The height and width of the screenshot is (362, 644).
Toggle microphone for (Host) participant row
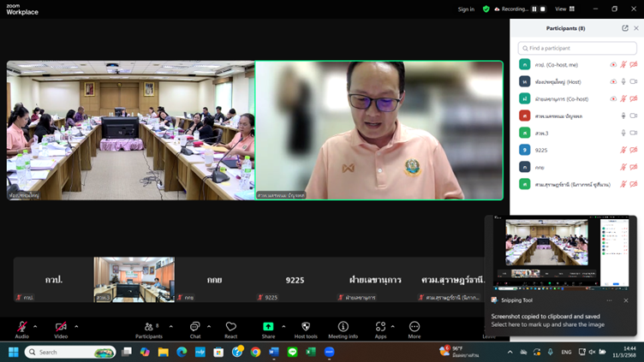623,81
